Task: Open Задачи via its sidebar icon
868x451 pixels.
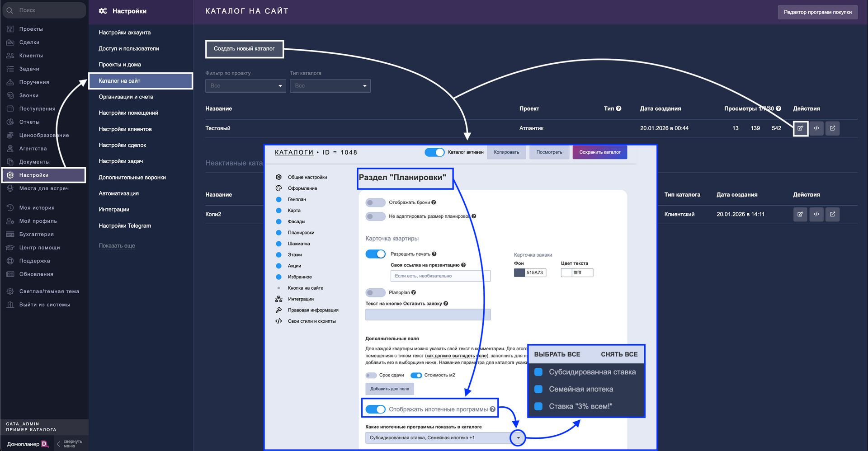Action: coord(10,69)
